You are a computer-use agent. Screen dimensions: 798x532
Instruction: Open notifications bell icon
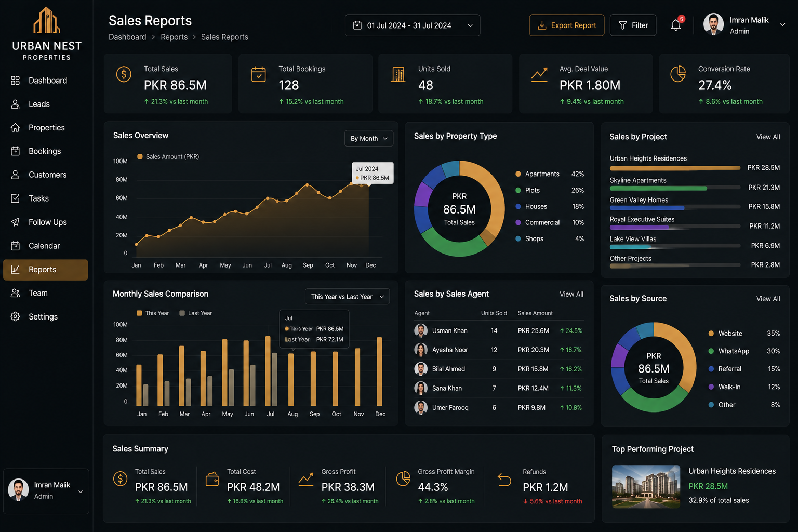pos(676,25)
